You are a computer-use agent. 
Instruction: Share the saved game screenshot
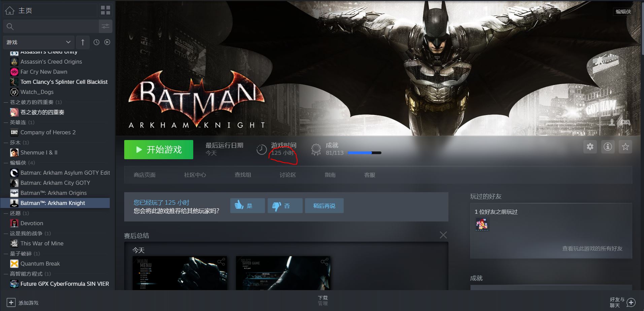[x=325, y=262]
